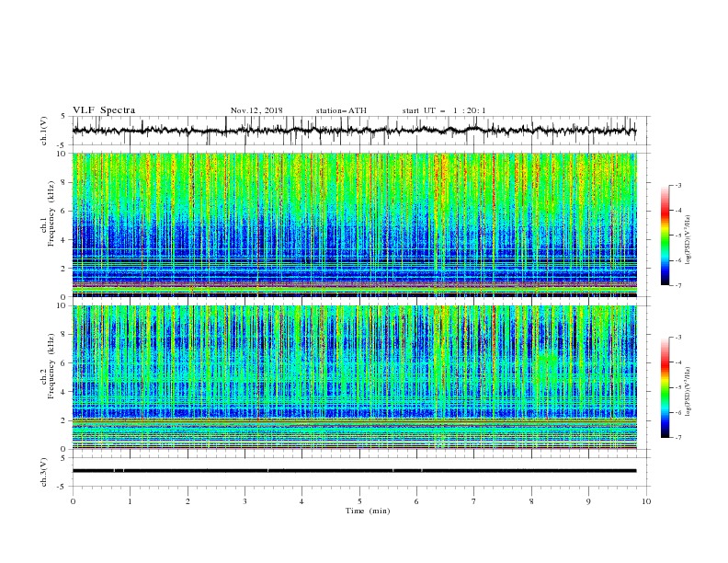This screenshot has height=563, width=728.
Task: Click the "4" kHz tick on ch.1 frequency axis
Action: [64, 240]
